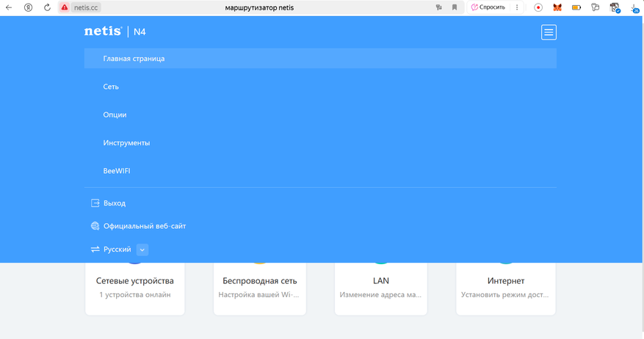This screenshot has height=339, width=644.
Task: Click the globe website icon
Action: 95,226
